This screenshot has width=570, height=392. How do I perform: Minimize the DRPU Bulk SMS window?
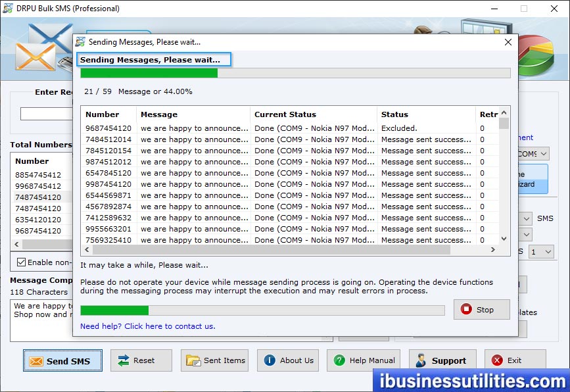(x=494, y=9)
